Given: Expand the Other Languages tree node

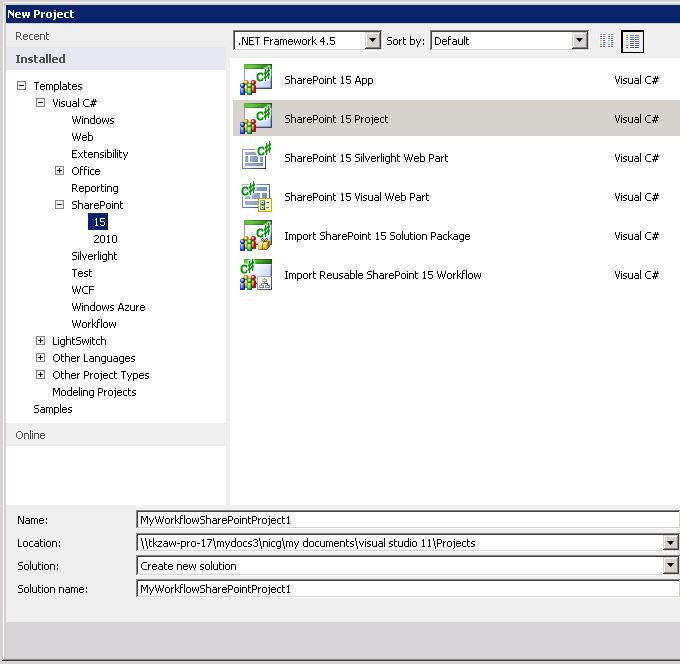Looking at the screenshot, I should [x=40, y=357].
